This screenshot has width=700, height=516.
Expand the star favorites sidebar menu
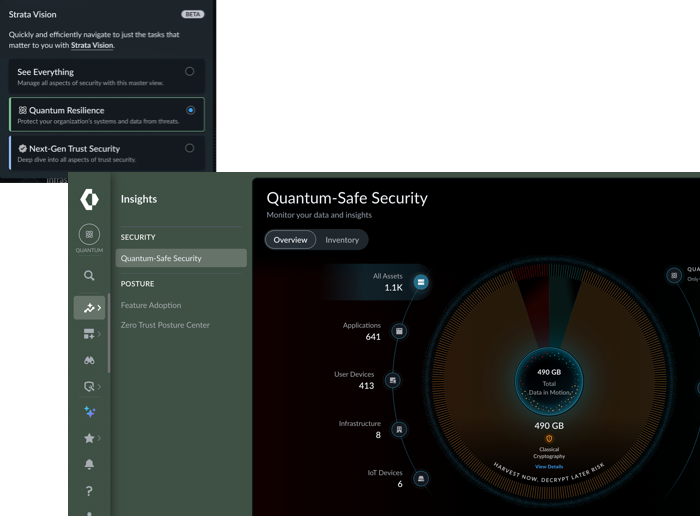[99, 438]
